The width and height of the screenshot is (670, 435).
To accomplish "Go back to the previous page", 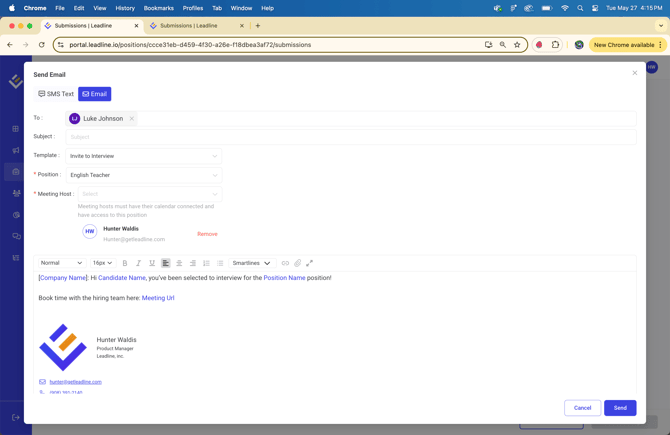I will (x=10, y=44).
